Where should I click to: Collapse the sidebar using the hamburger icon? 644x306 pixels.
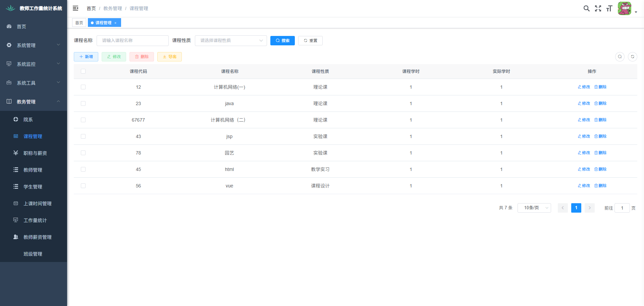[x=75, y=8]
